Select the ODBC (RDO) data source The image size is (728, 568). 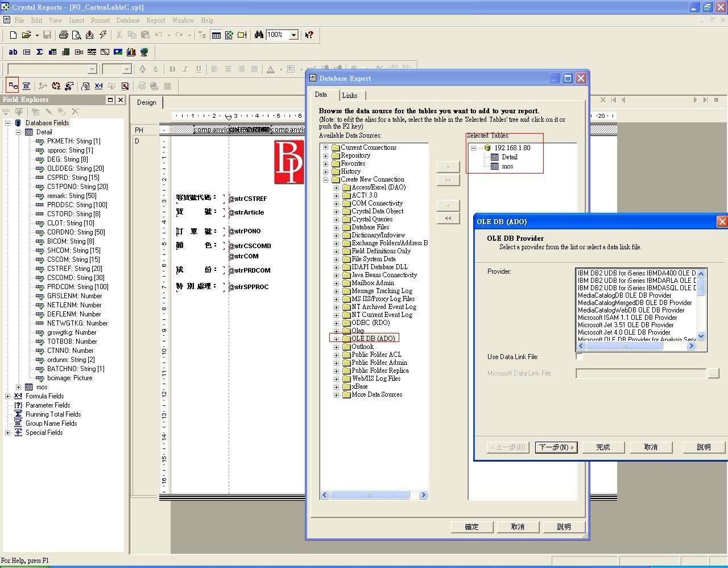tap(370, 323)
